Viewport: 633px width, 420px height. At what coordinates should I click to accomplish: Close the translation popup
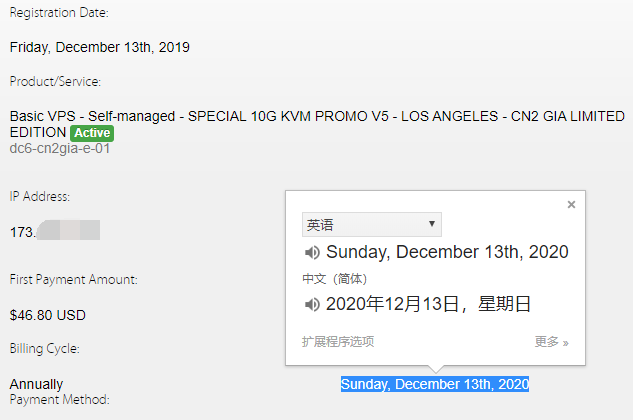[x=571, y=205]
